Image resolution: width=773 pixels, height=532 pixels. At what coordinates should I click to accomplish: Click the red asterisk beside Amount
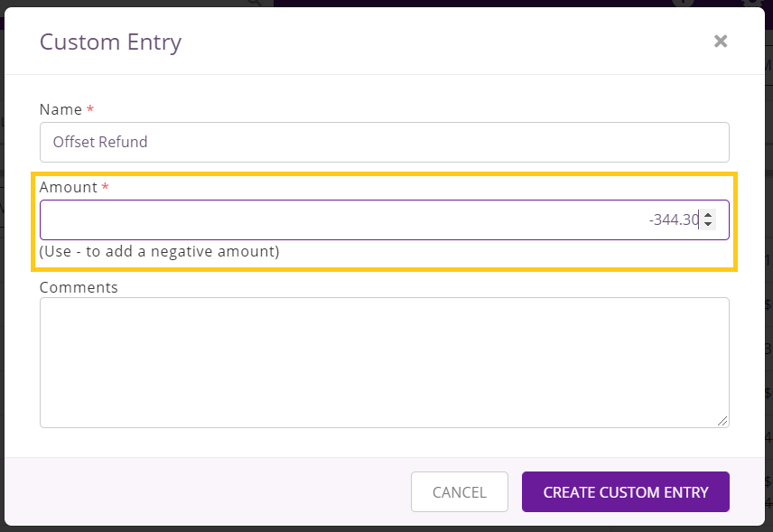105,186
